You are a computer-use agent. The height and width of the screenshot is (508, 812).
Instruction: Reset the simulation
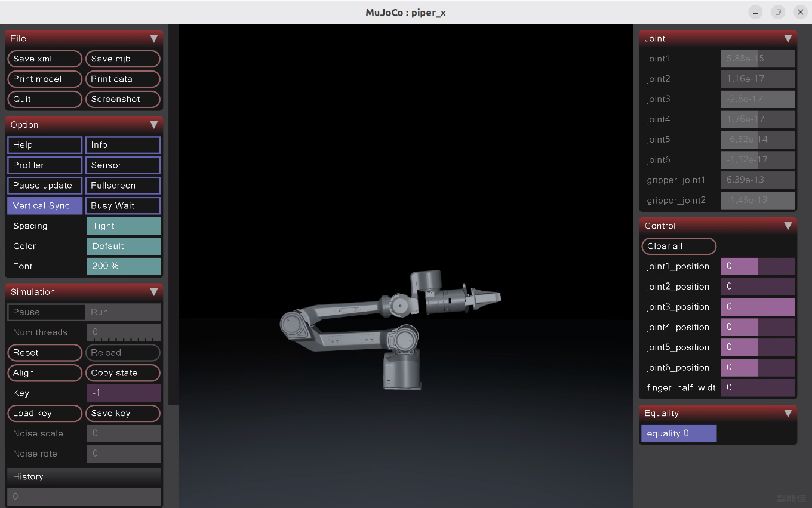pos(45,353)
